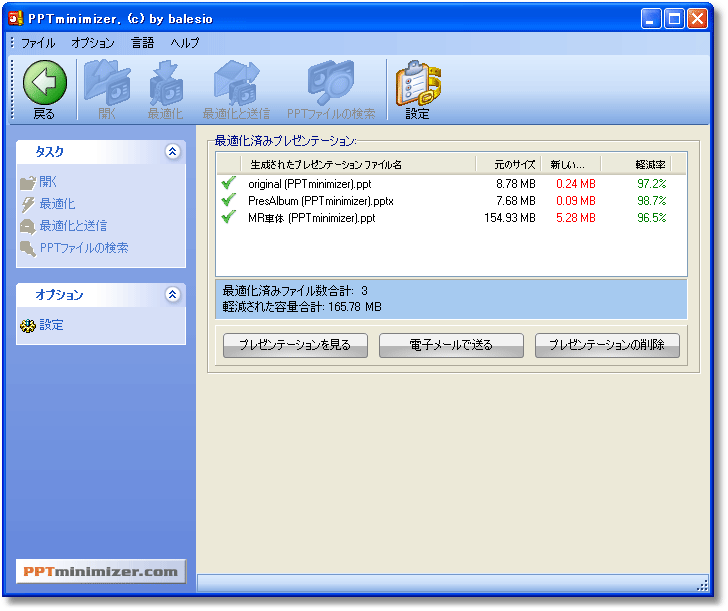
Task: Click the 0.24 MB new size value
Action: [576, 184]
